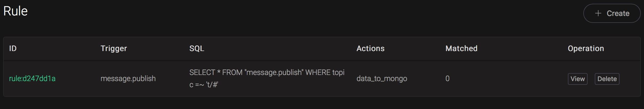This screenshot has height=109, width=644.
Task: Click the Trigger column header
Action: (x=114, y=48)
